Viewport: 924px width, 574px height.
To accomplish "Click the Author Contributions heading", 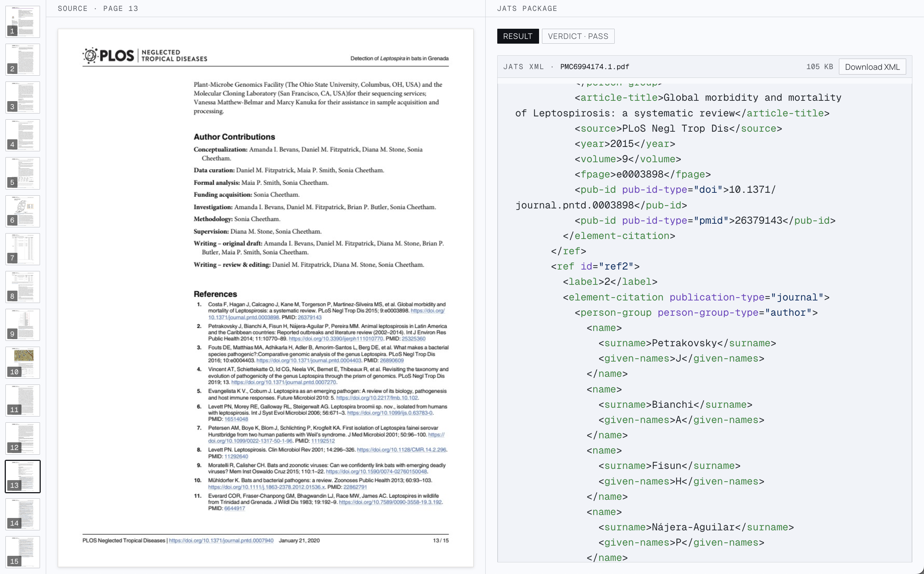I will (234, 137).
